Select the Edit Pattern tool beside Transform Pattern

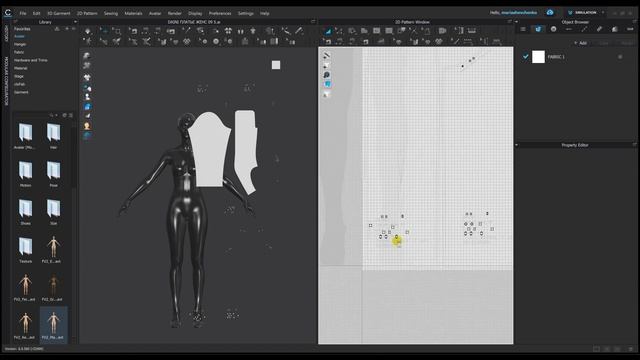coord(339,31)
